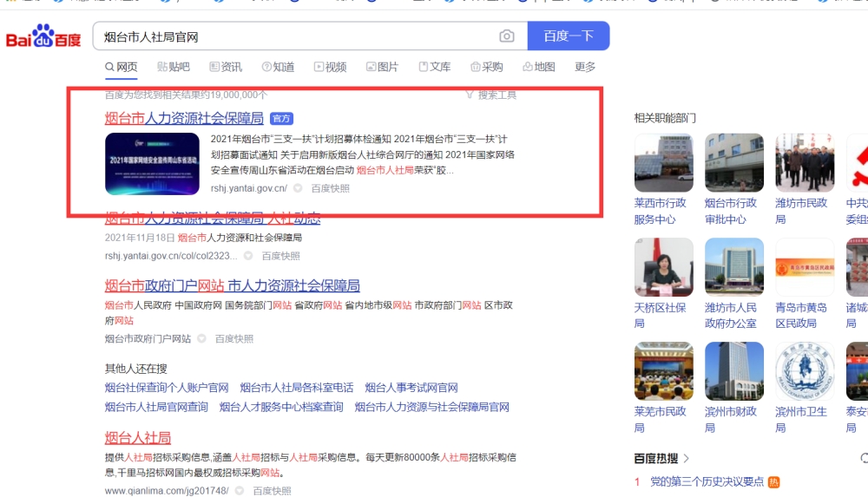
Task: Open the 视频 tab
Action: point(330,67)
